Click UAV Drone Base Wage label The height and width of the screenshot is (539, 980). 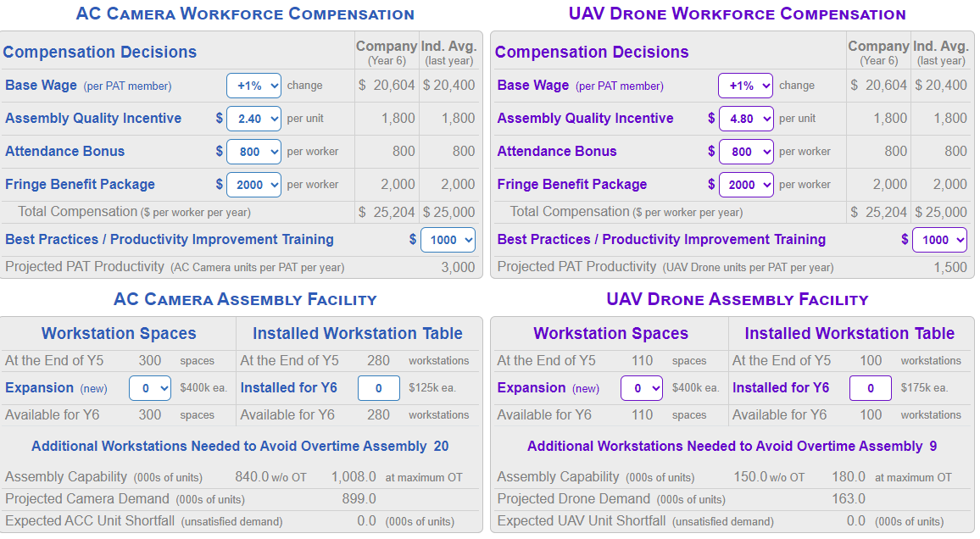tap(533, 86)
